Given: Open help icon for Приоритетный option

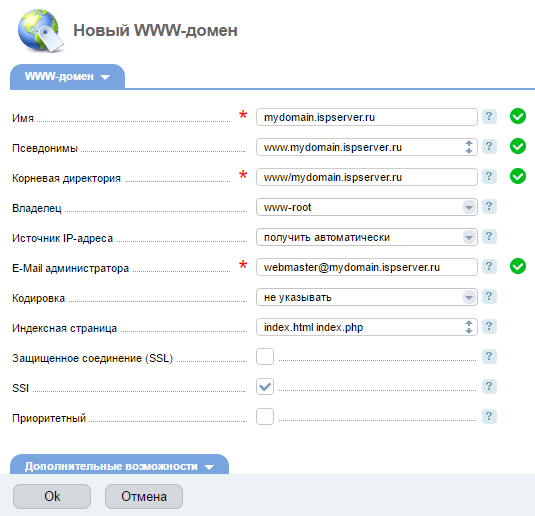Looking at the screenshot, I should pos(489,417).
